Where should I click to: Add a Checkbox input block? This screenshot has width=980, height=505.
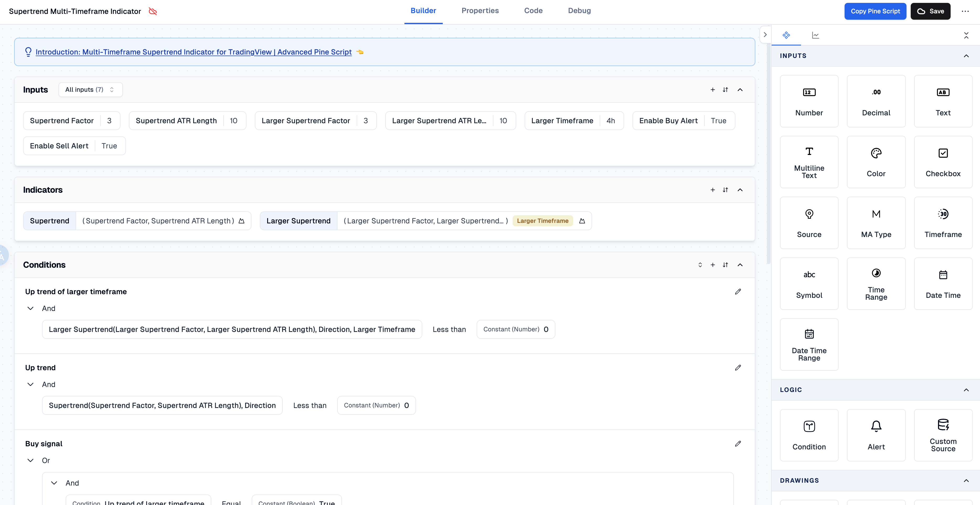coord(943,162)
